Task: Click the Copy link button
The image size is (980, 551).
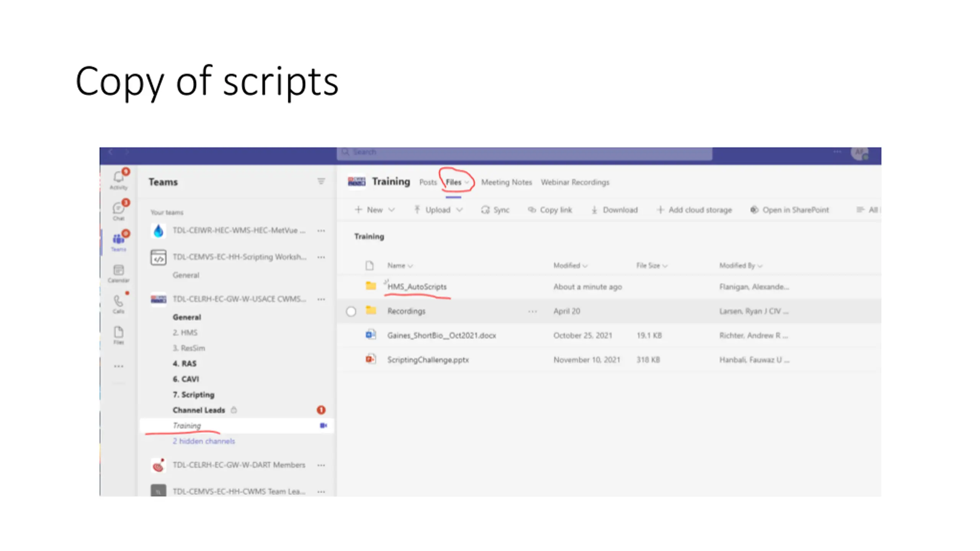Action: (x=550, y=210)
